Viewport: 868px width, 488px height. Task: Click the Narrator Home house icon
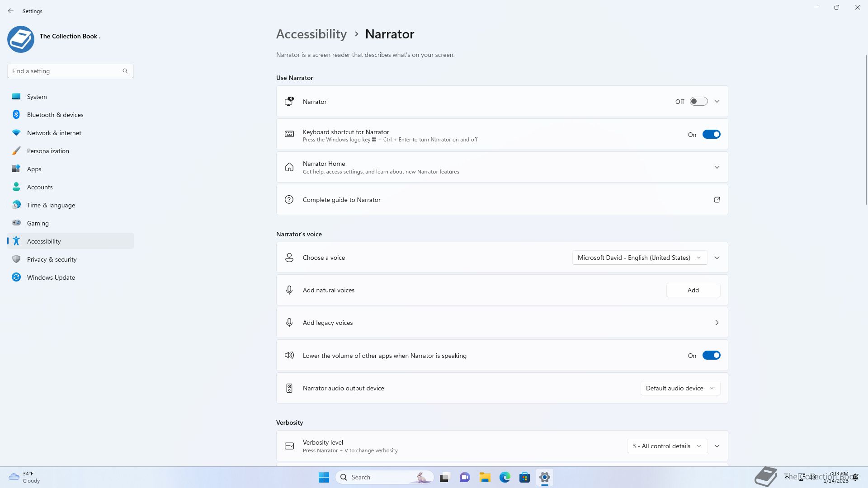289,167
